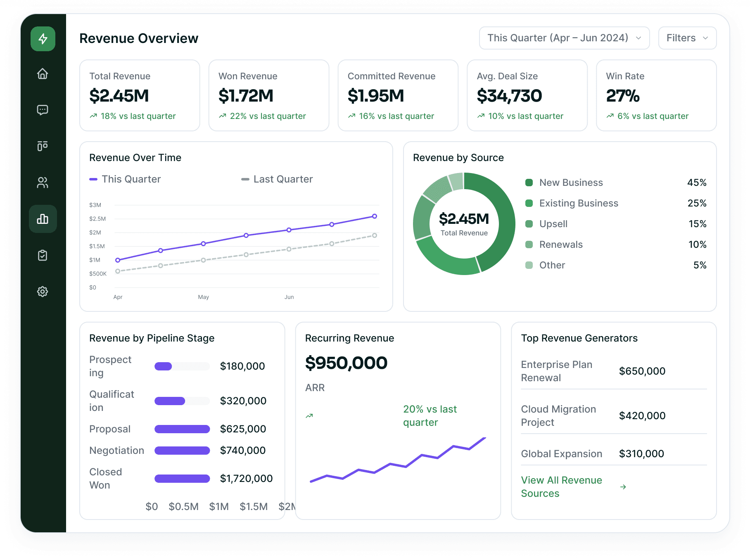
Task: Click trend arrow in Committed Revenue card
Action: tap(352, 116)
